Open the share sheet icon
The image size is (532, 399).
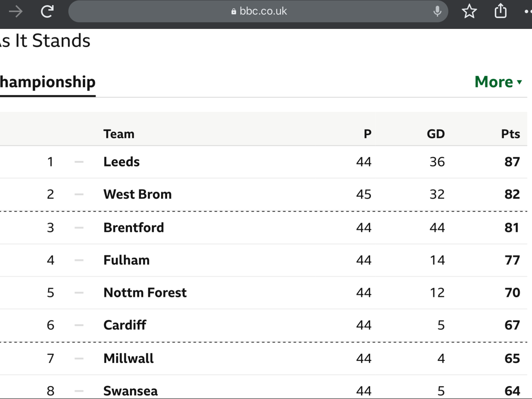click(x=501, y=11)
